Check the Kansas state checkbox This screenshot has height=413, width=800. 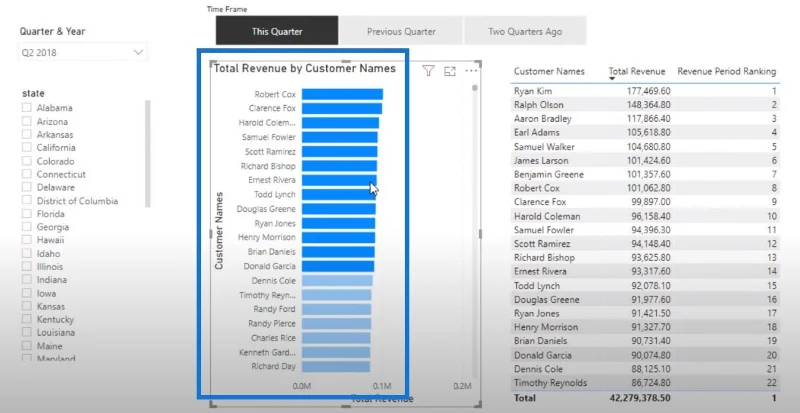(27, 307)
